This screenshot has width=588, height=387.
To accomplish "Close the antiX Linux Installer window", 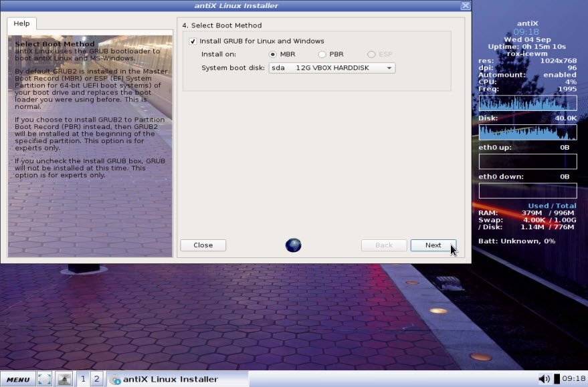I will [x=466, y=5].
